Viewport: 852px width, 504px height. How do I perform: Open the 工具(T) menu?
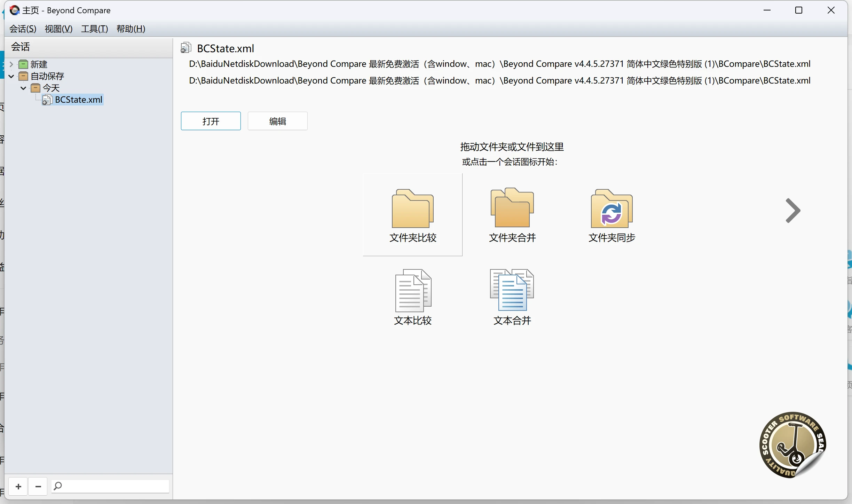[94, 29]
